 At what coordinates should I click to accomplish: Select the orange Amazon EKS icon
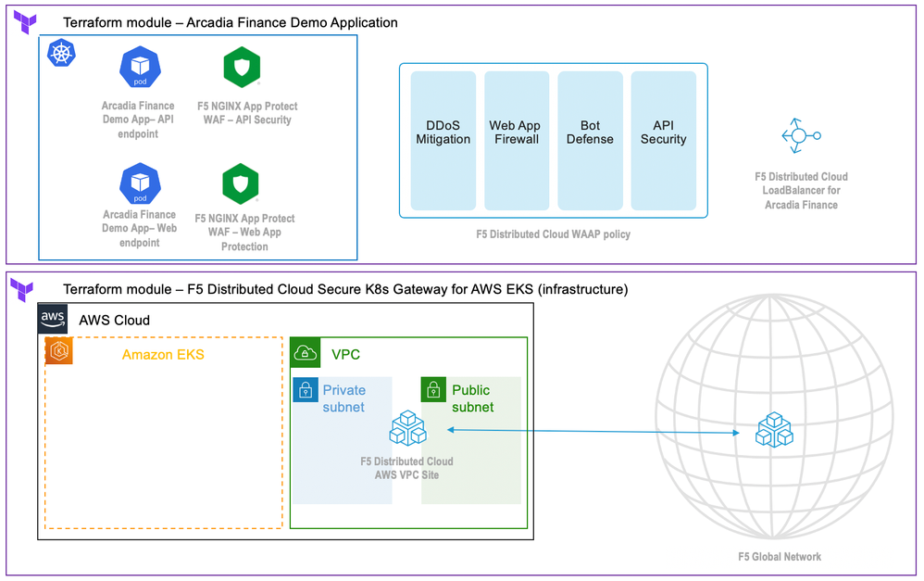click(59, 351)
